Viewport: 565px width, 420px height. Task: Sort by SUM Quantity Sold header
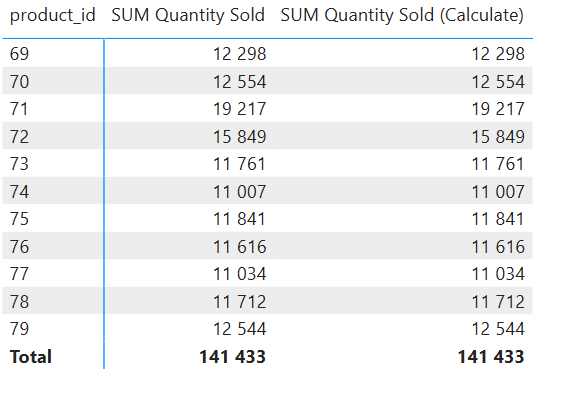[188, 15]
